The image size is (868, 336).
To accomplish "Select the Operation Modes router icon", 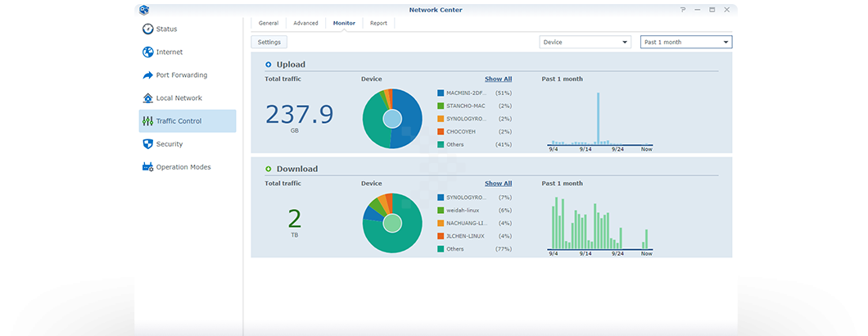I will pos(147,166).
